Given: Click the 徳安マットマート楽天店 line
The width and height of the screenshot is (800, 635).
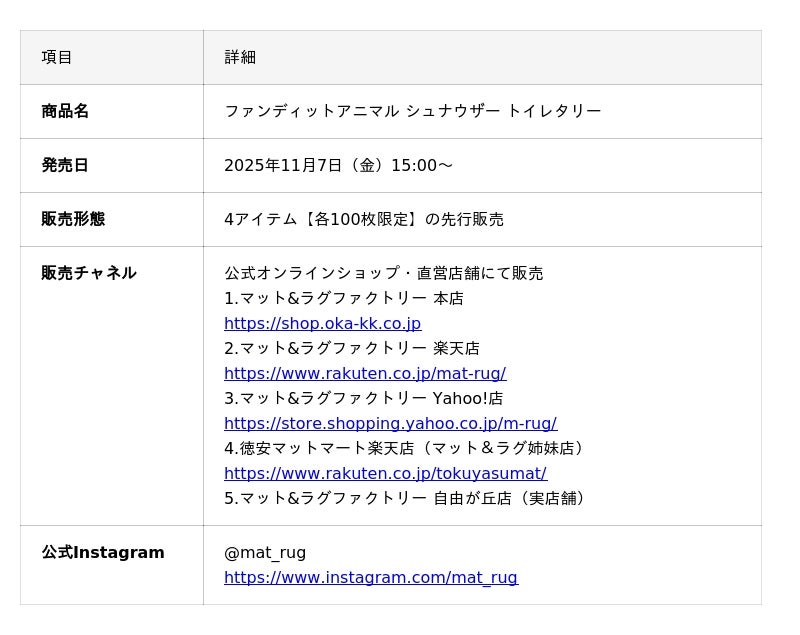Looking at the screenshot, I should click(405, 449).
